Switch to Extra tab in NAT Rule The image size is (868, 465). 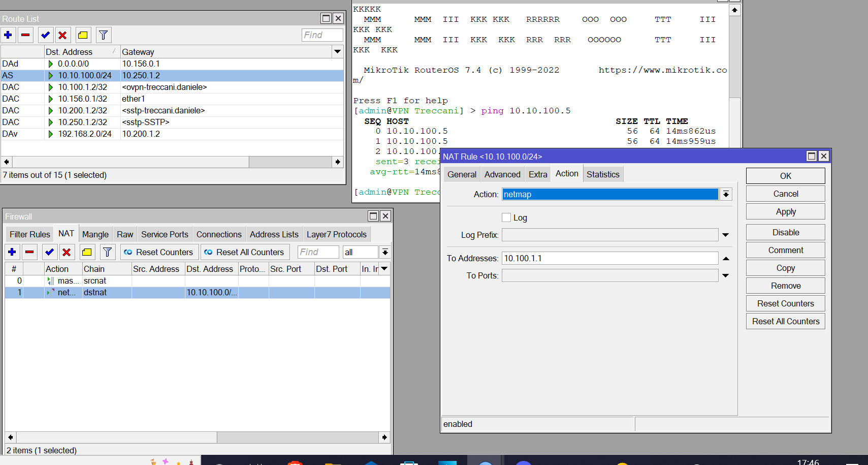click(x=538, y=174)
